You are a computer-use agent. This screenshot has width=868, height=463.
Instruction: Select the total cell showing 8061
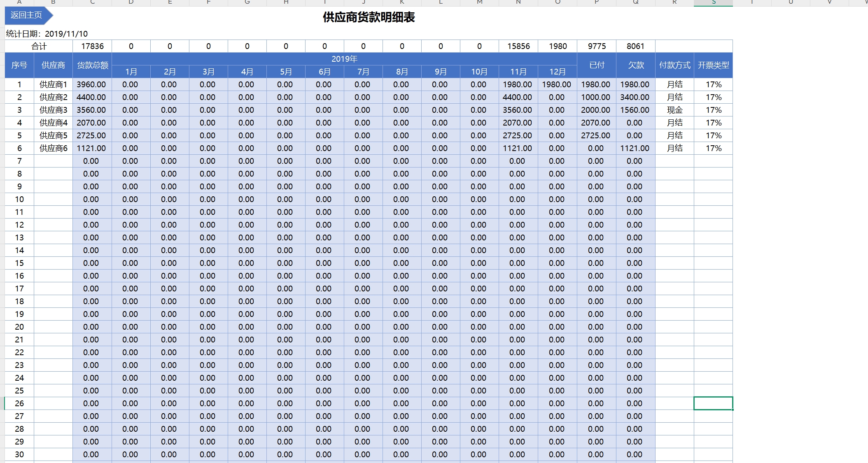point(635,46)
